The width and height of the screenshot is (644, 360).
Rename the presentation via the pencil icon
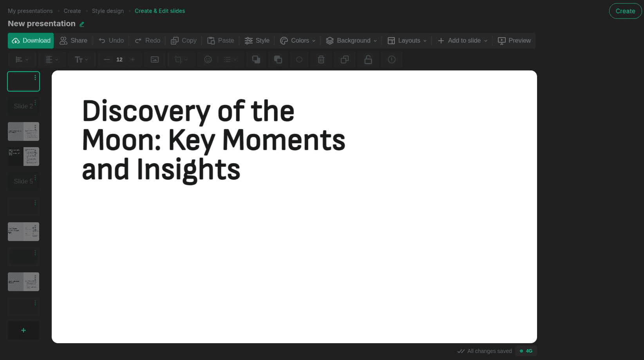click(82, 24)
